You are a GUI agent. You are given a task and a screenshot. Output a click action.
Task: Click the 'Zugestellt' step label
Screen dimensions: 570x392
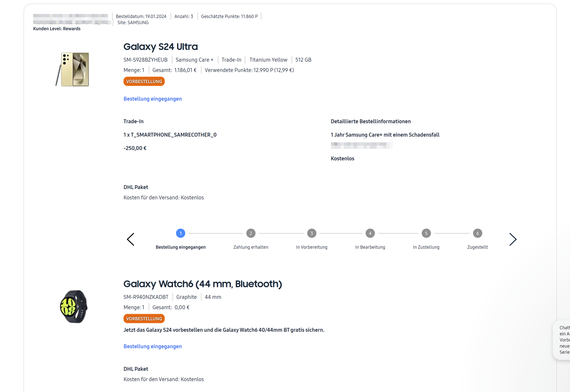coord(477,247)
